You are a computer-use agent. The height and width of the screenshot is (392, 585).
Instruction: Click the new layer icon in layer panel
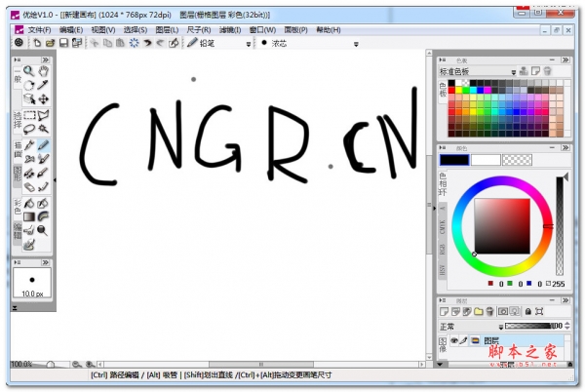point(444,311)
